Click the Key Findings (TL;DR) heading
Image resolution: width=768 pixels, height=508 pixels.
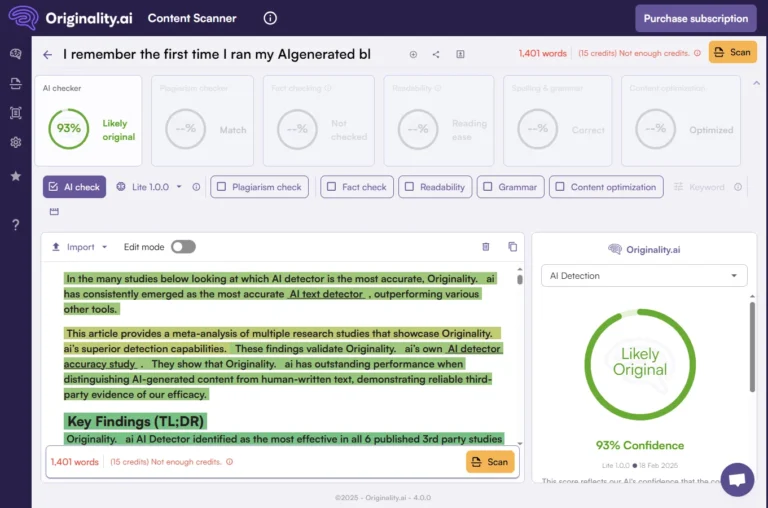point(135,421)
